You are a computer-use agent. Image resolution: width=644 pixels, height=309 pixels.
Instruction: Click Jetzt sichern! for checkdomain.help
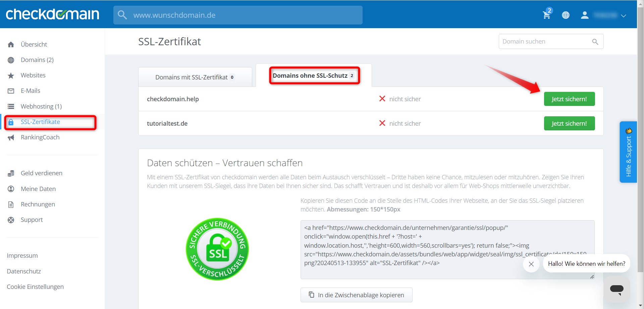(569, 99)
